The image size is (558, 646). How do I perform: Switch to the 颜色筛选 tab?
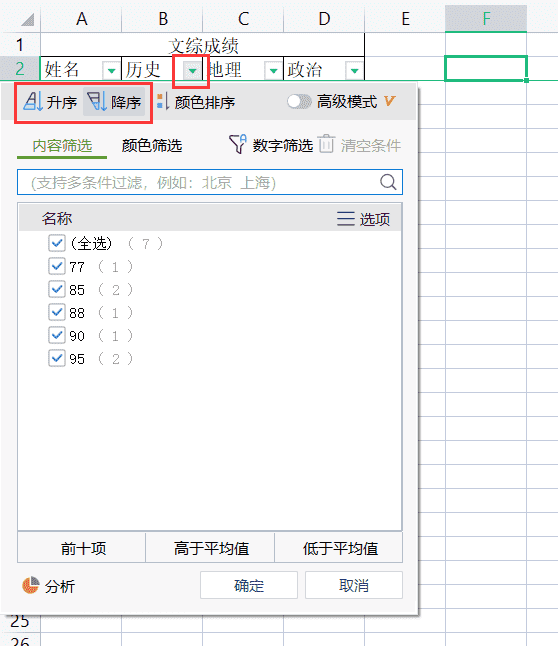152,145
